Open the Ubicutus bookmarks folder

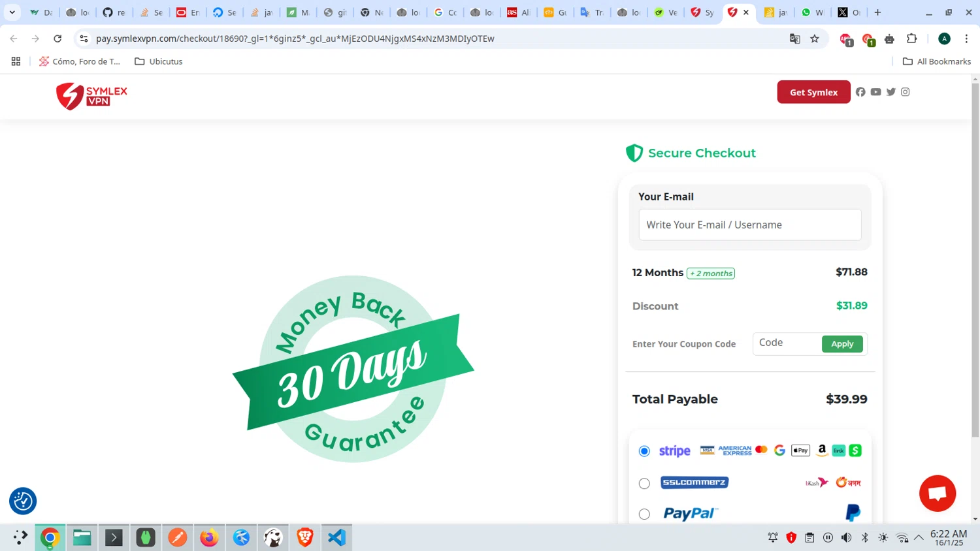[x=158, y=61]
